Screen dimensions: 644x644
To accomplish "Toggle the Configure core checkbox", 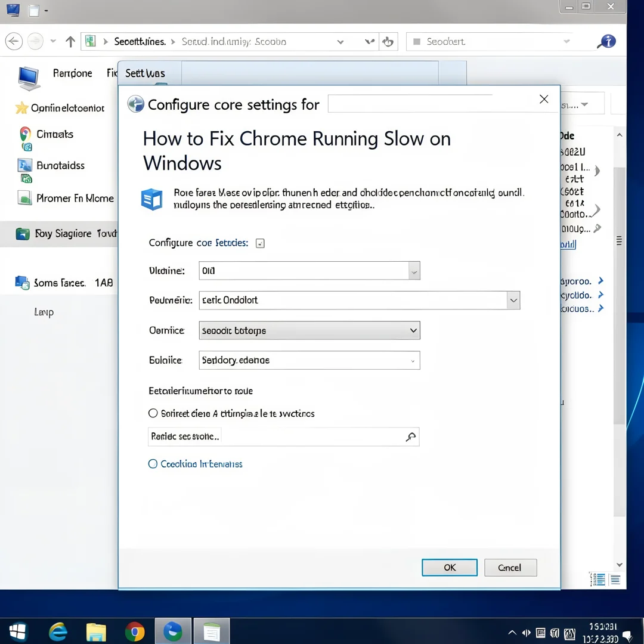I will point(260,243).
